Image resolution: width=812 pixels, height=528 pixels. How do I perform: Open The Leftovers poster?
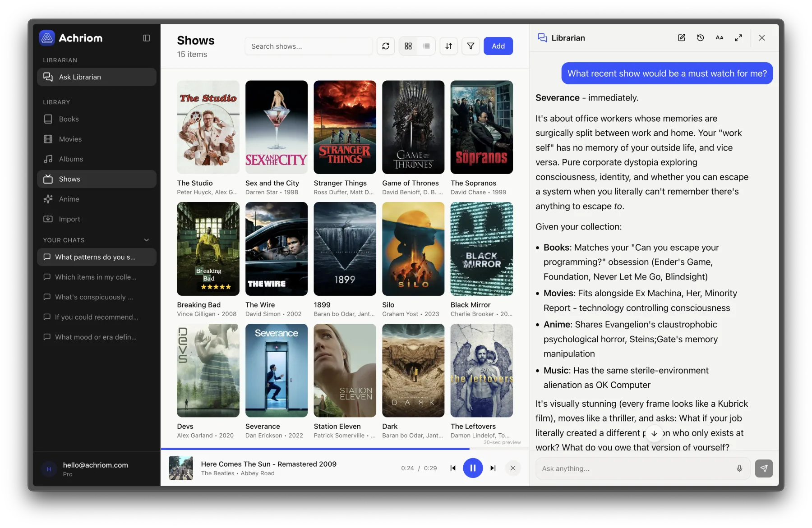coord(482,371)
